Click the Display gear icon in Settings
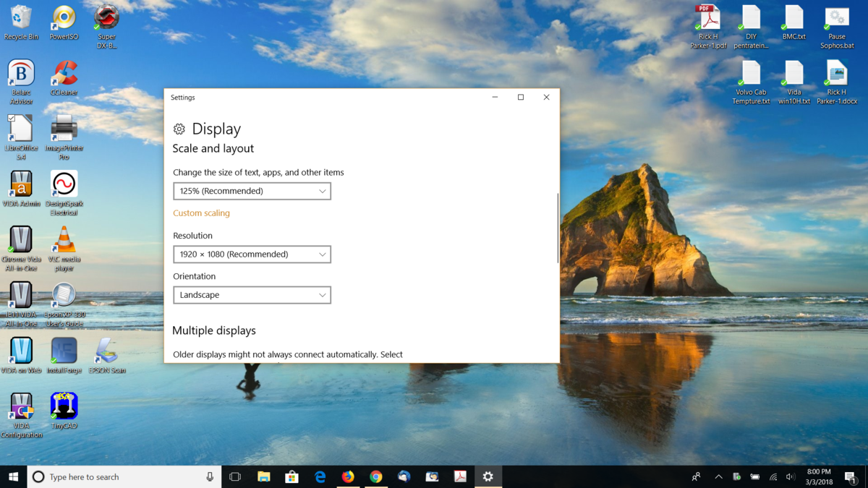 click(179, 129)
